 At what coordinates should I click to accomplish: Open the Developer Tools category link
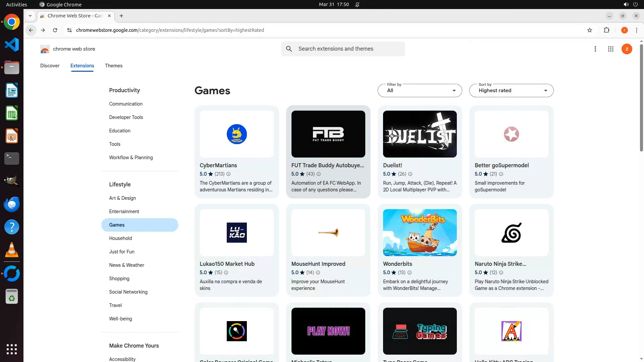pyautogui.click(x=126, y=117)
